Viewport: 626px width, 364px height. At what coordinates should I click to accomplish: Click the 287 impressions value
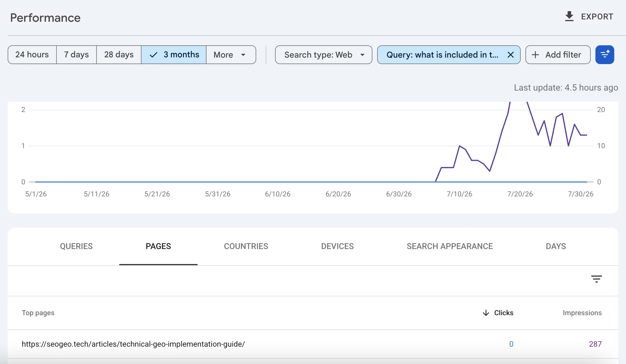[x=595, y=344]
